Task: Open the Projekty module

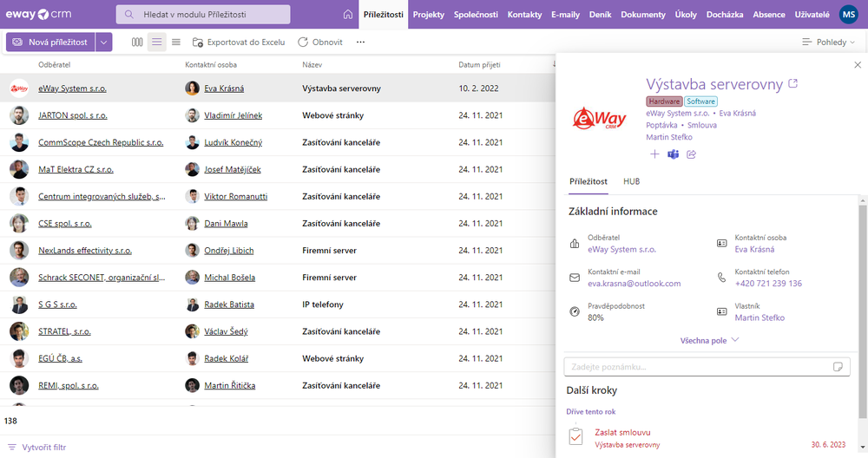Action: point(429,15)
